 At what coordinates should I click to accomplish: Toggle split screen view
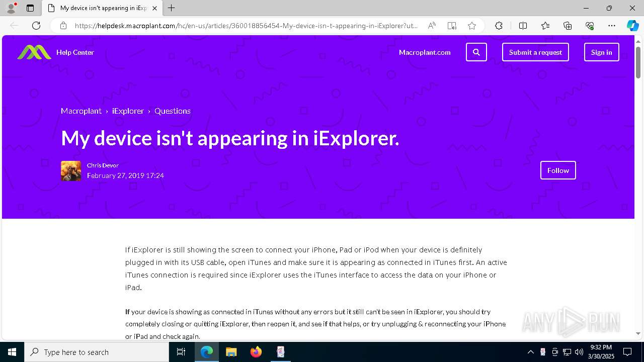(x=523, y=26)
